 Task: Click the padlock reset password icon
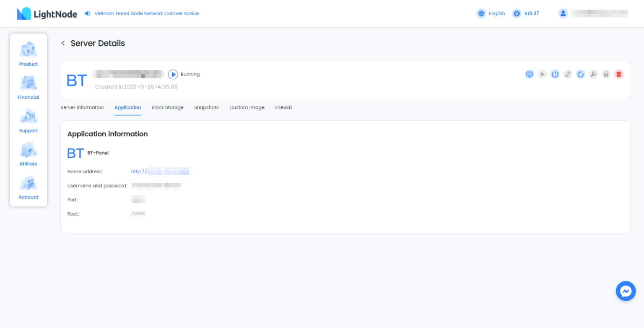pyautogui.click(x=606, y=74)
